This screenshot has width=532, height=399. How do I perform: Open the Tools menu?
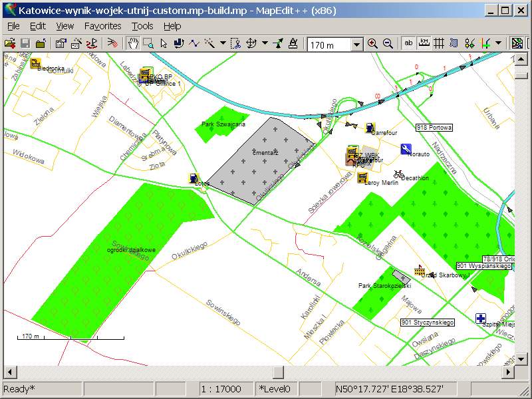[x=142, y=26]
